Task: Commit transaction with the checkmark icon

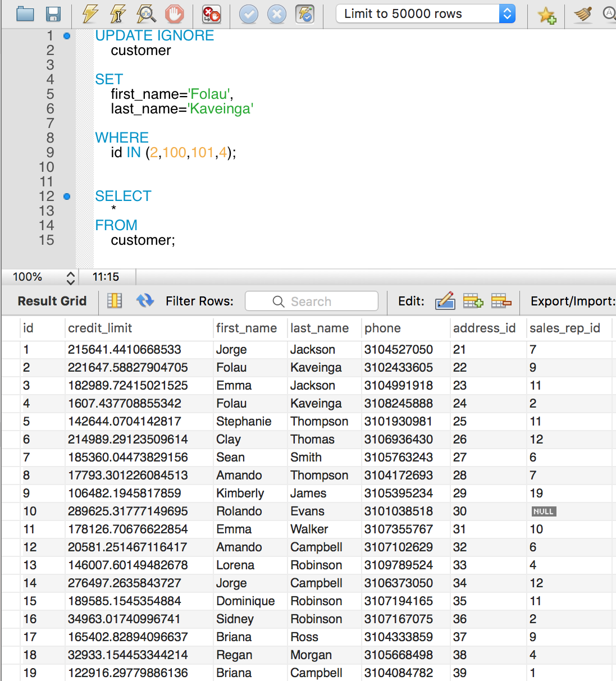Action: point(249,14)
